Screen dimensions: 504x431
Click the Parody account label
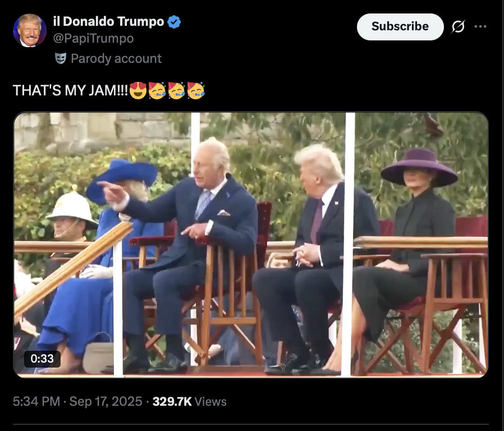tap(116, 58)
